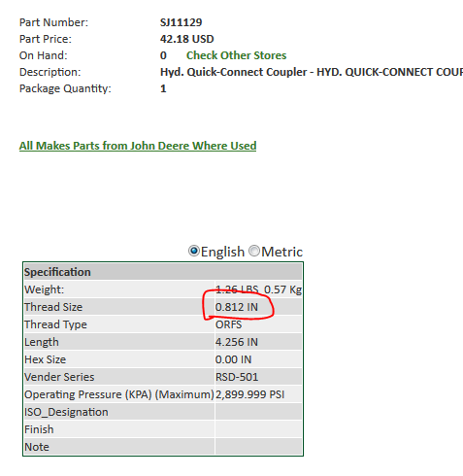Click the 42.18 USD price value
The image size is (463, 476).
186,39
